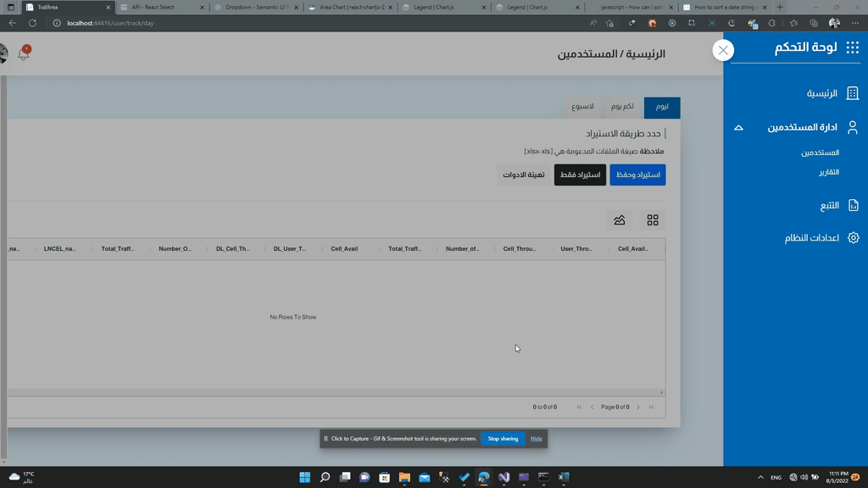
Task: Collapse the ادارة المستخدمين submenu chevron
Action: [738, 128]
